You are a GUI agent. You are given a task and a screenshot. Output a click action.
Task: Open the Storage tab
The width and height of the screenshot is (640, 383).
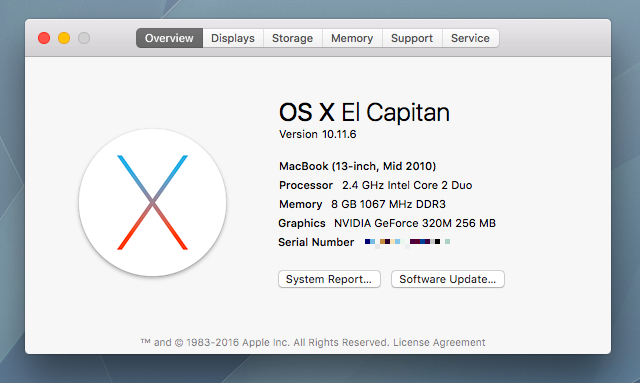[293, 38]
